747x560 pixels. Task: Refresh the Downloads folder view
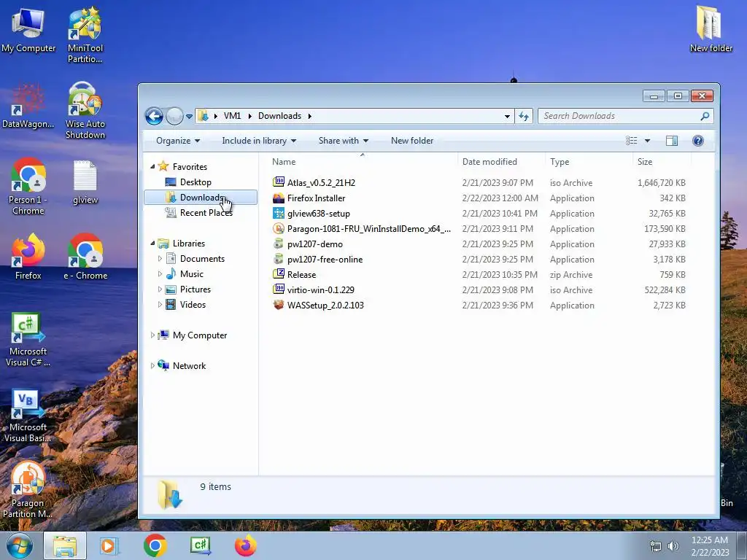524,116
